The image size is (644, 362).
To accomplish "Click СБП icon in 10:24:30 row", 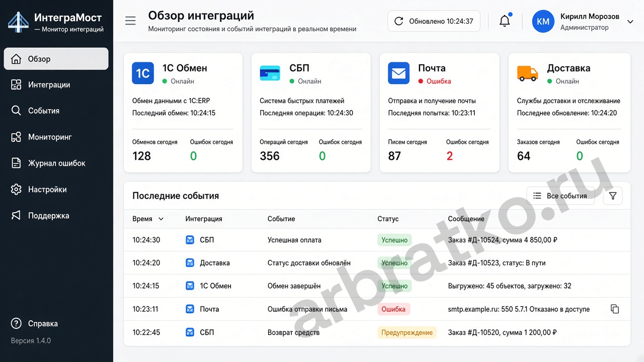I will click(190, 240).
